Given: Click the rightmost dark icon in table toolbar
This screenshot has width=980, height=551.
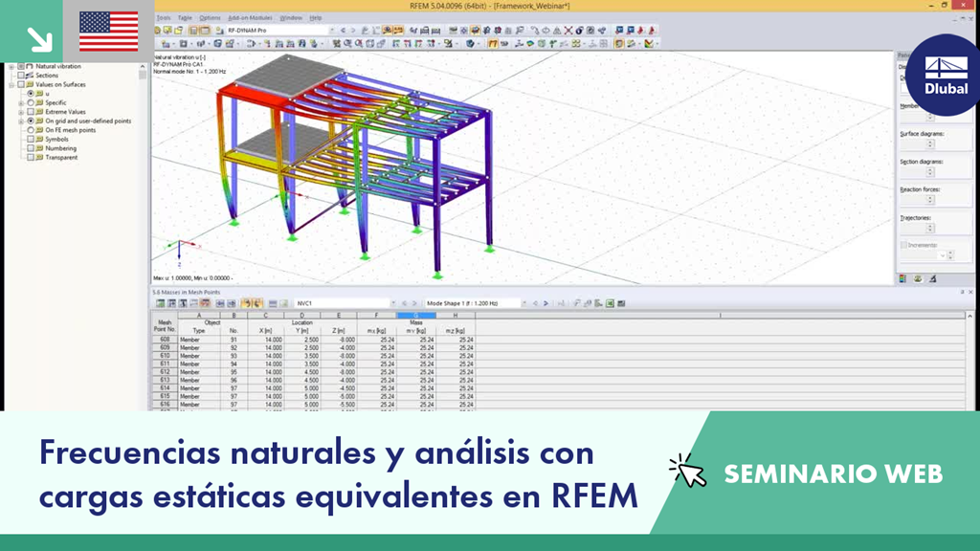Looking at the screenshot, I should [x=621, y=303].
